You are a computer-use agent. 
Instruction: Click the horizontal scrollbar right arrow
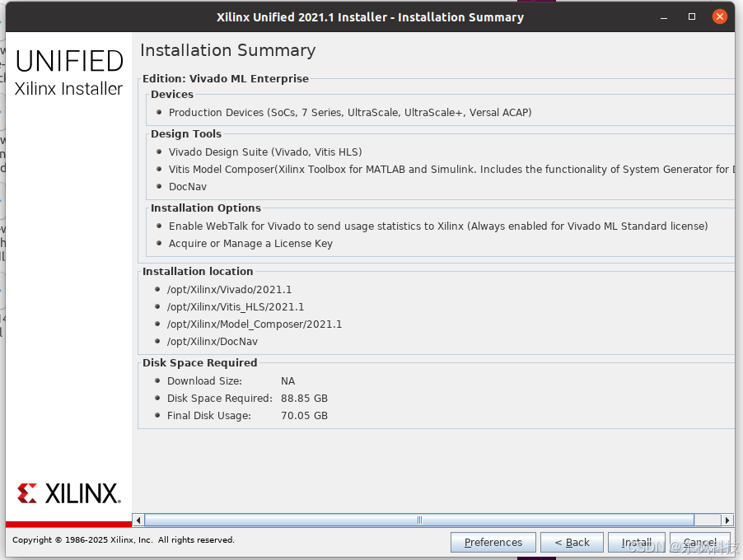coord(727,520)
